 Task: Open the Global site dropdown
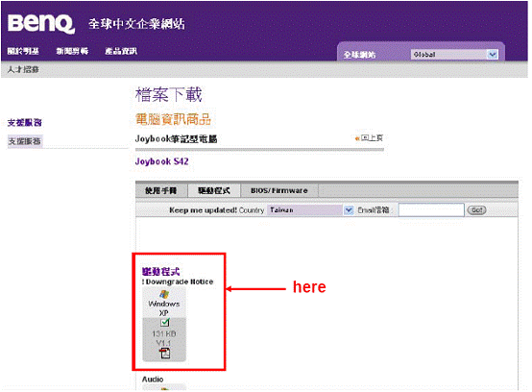[x=454, y=55]
